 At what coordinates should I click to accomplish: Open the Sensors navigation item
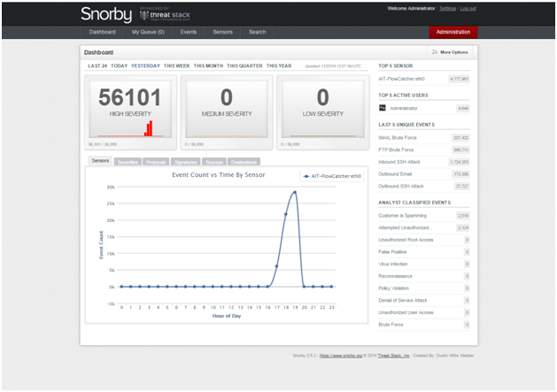coord(223,32)
